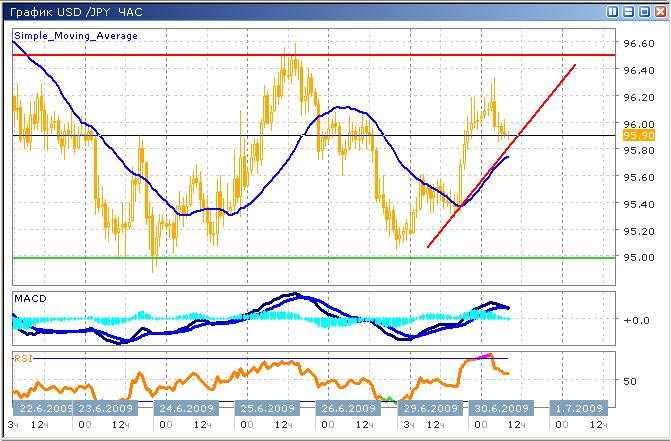Click the 22.6.2009 date marker
The width and height of the screenshot is (671, 441).
tap(44, 408)
